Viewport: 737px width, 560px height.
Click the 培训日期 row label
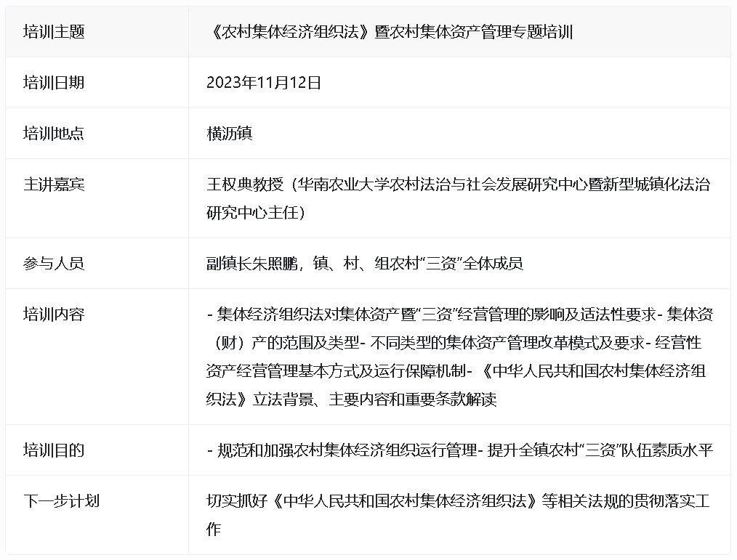[54, 83]
